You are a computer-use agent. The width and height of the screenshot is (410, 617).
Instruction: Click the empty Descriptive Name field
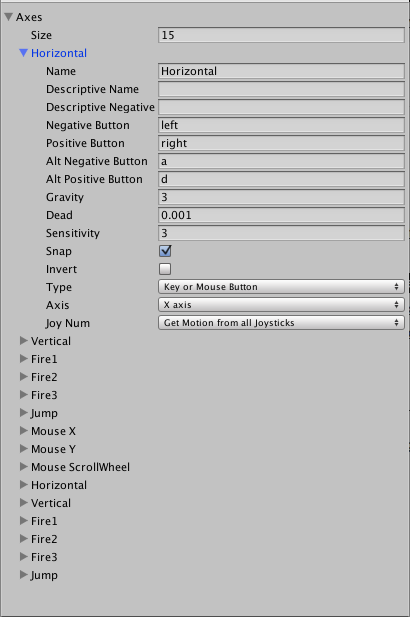click(x=281, y=89)
